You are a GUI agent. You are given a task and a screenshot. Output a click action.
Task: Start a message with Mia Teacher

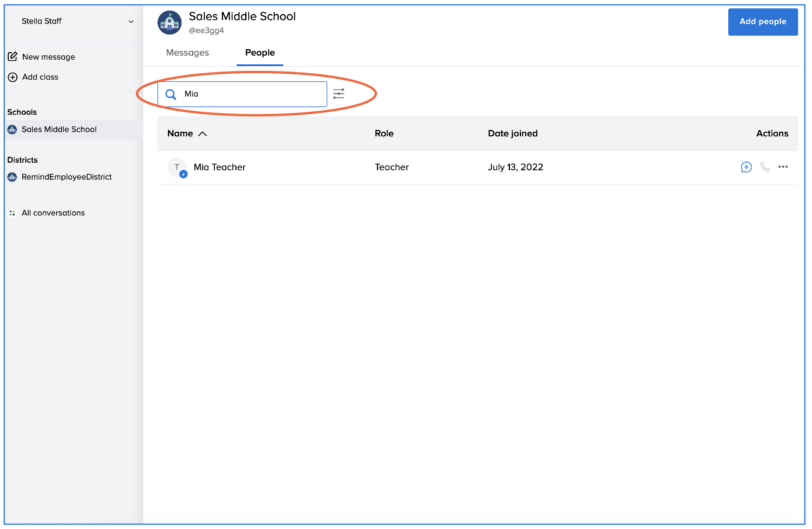click(746, 167)
